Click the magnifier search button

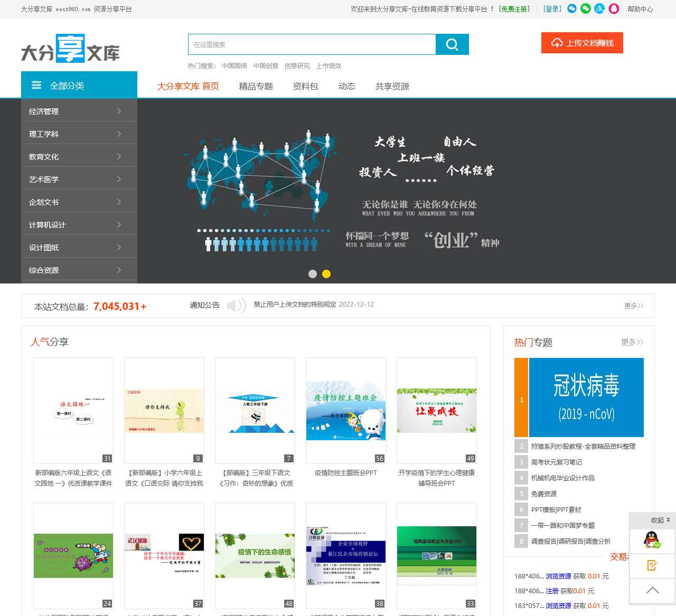[452, 44]
